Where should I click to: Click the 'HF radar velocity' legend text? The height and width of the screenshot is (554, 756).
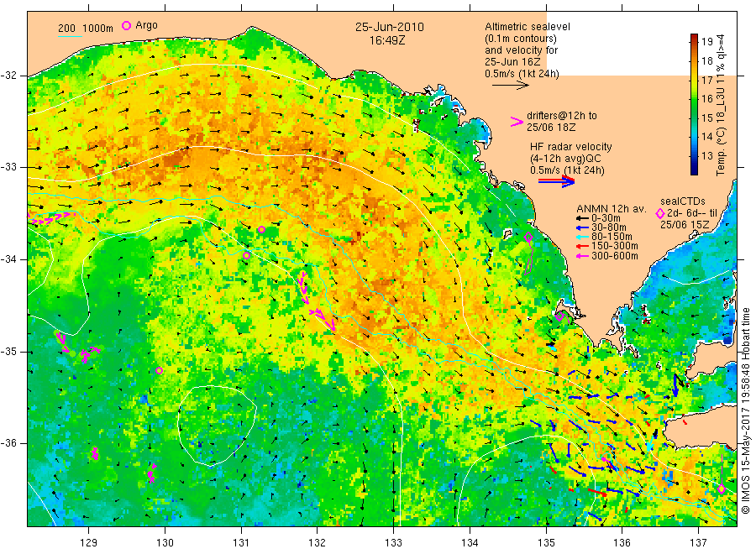point(571,146)
